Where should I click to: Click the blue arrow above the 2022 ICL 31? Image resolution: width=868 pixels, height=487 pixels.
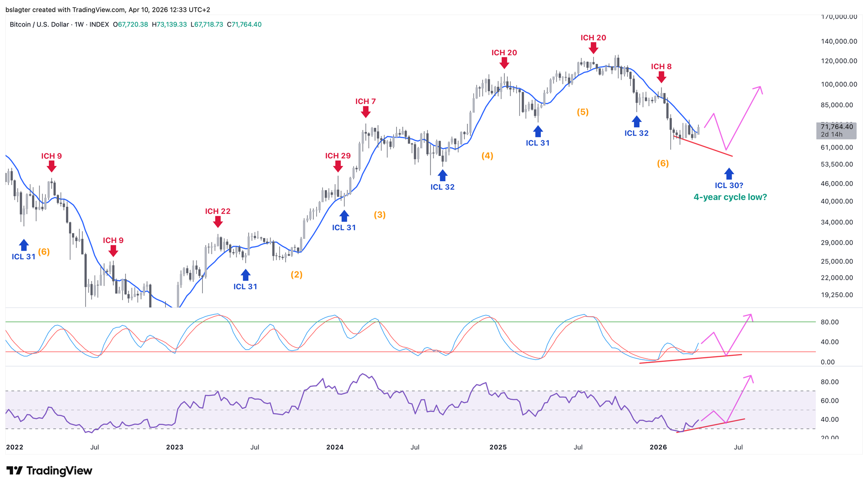click(23, 245)
